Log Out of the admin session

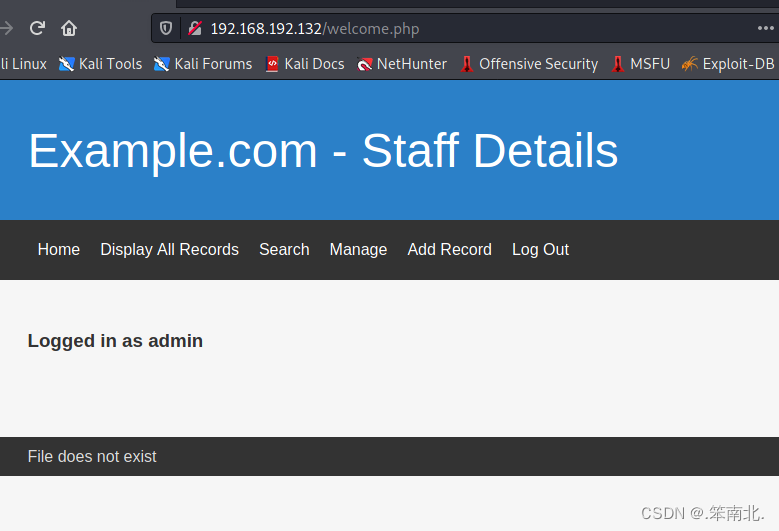click(541, 249)
